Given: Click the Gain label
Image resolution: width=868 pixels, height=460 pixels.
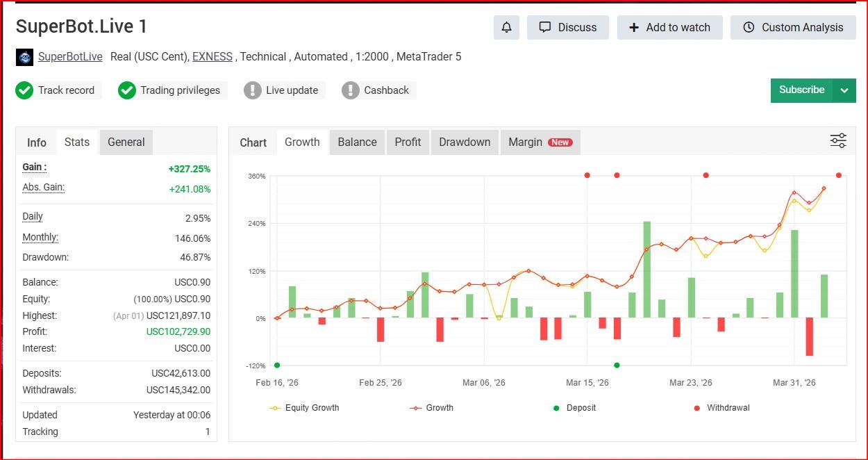Looking at the screenshot, I should [35, 167].
